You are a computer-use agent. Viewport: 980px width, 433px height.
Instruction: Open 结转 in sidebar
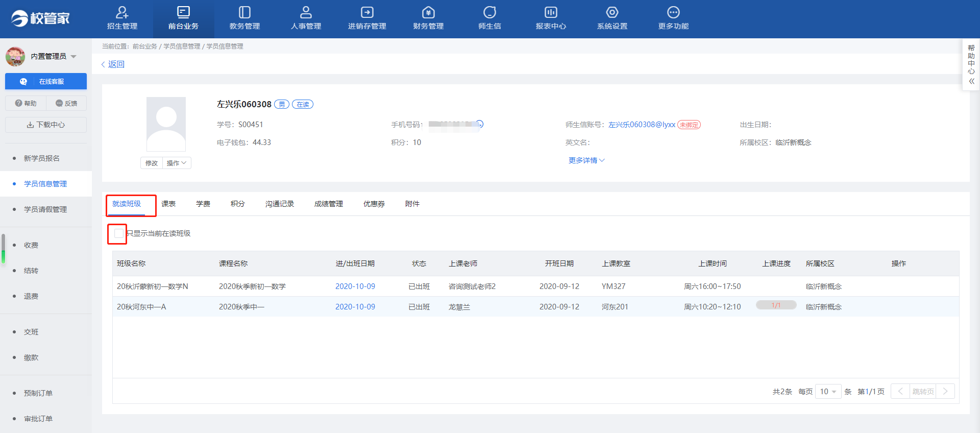(x=31, y=271)
